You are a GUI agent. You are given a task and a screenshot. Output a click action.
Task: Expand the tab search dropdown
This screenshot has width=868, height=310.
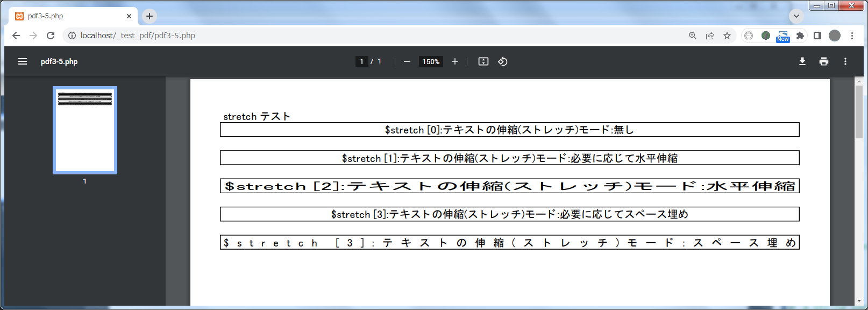[796, 16]
